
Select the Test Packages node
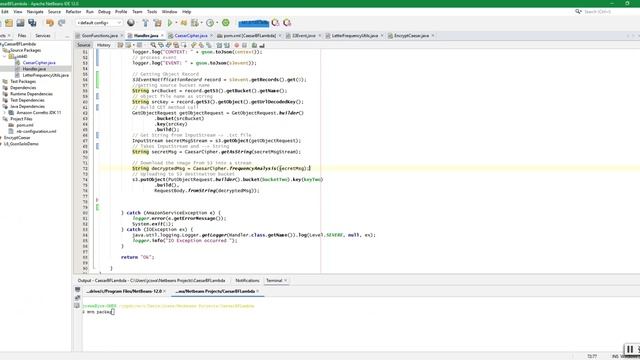(x=23, y=82)
